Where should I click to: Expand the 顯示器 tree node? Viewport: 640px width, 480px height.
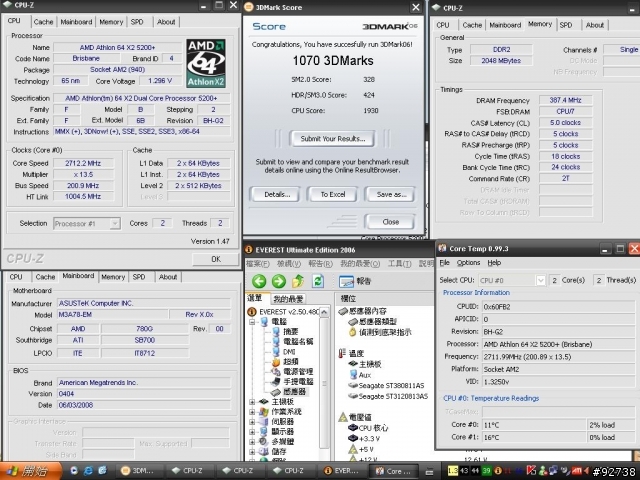click(252, 431)
